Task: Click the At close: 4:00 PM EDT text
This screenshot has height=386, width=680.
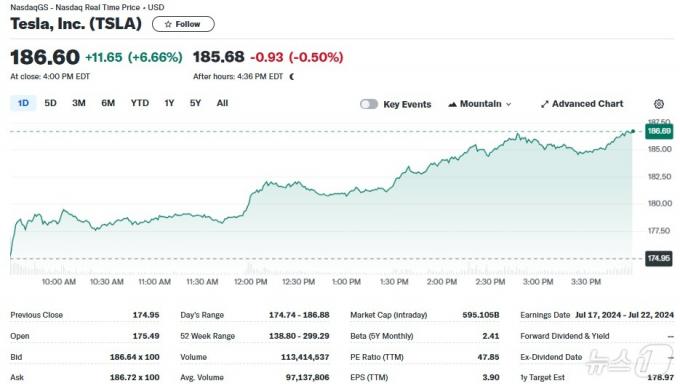Action: (50, 77)
